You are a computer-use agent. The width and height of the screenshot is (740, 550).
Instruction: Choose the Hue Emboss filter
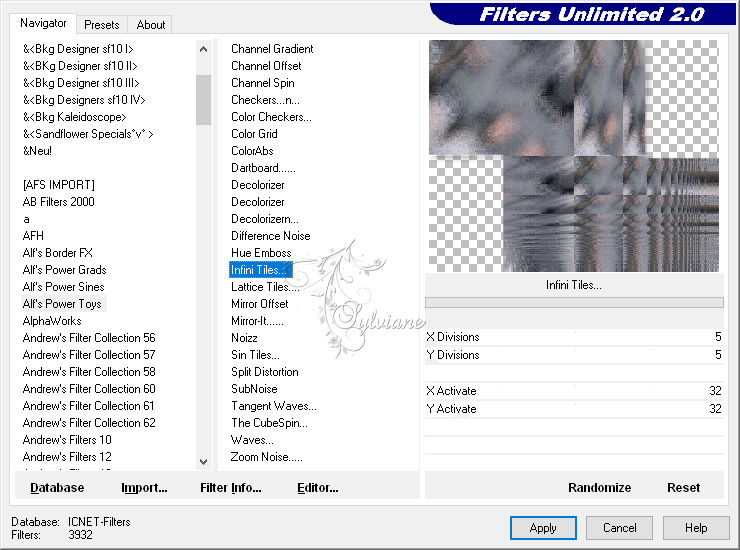(261, 253)
